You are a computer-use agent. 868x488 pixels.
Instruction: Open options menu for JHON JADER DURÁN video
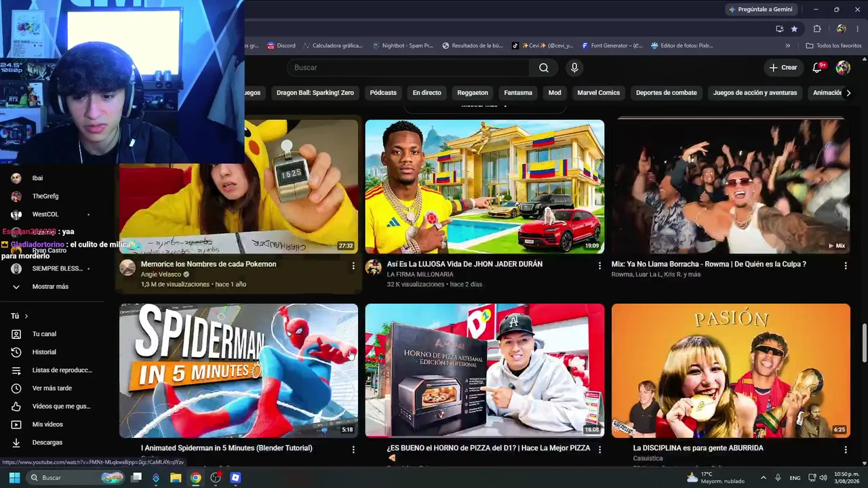(599, 266)
